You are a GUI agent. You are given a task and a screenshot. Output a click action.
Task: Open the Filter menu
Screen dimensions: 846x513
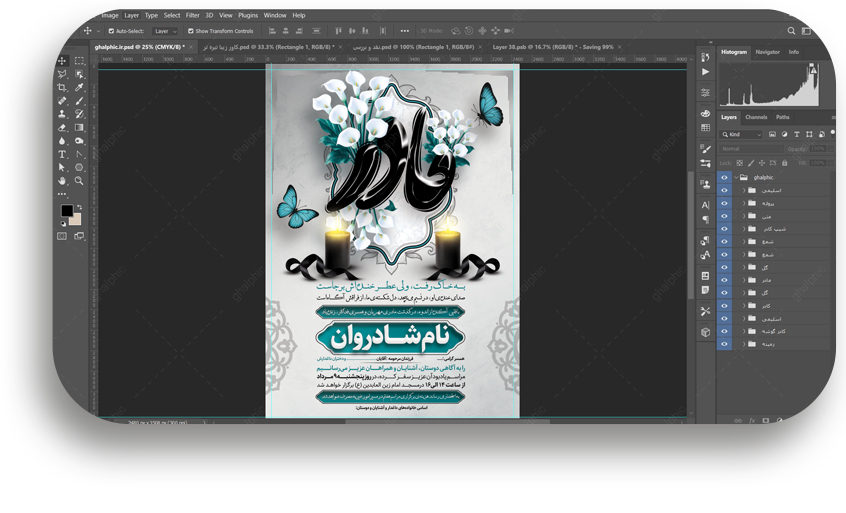(x=192, y=15)
